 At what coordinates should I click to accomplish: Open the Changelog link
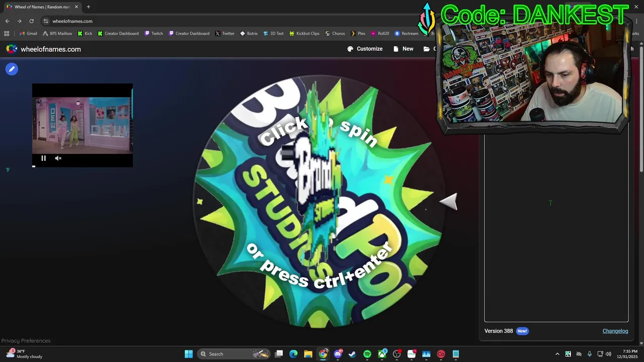(x=615, y=331)
